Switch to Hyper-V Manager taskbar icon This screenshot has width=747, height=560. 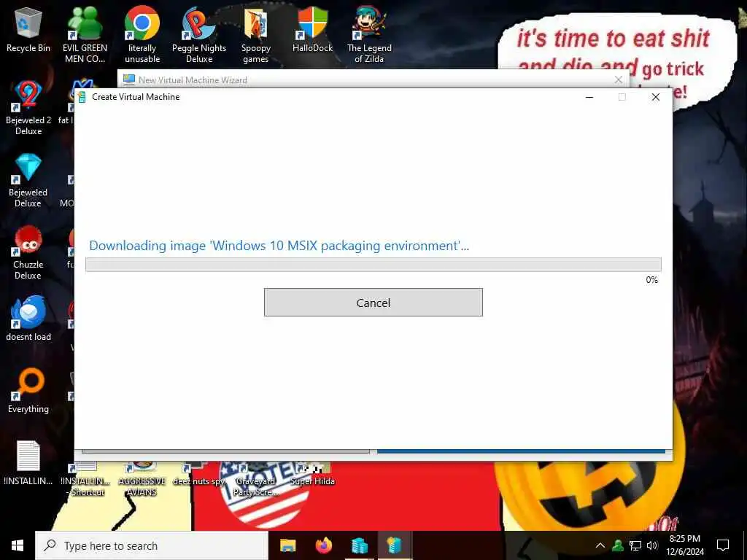pyautogui.click(x=360, y=545)
